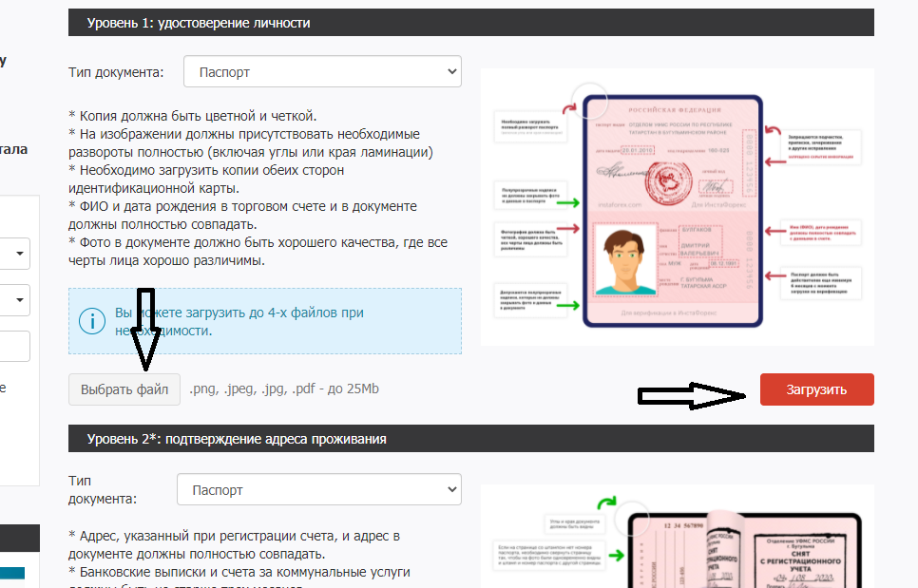Expand the upper dropdown in left sidebar

(x=17, y=254)
